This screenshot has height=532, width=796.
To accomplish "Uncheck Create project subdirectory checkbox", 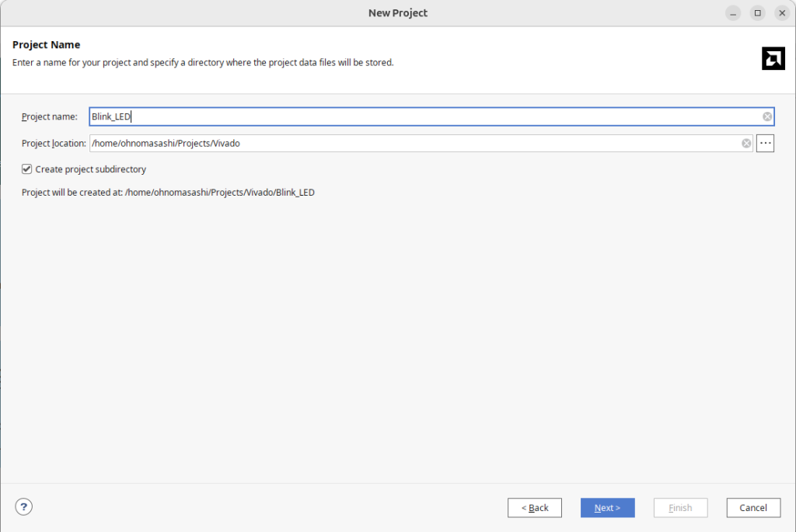I will coord(27,169).
